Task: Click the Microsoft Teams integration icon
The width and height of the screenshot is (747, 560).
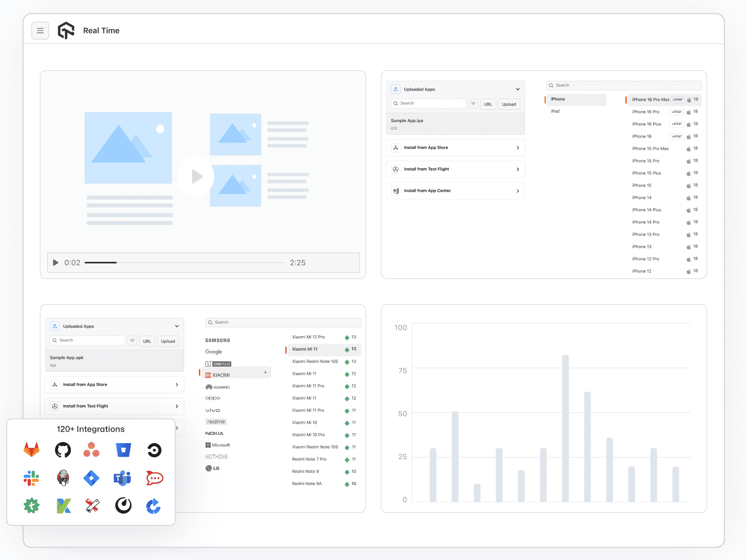Action: 122,478
